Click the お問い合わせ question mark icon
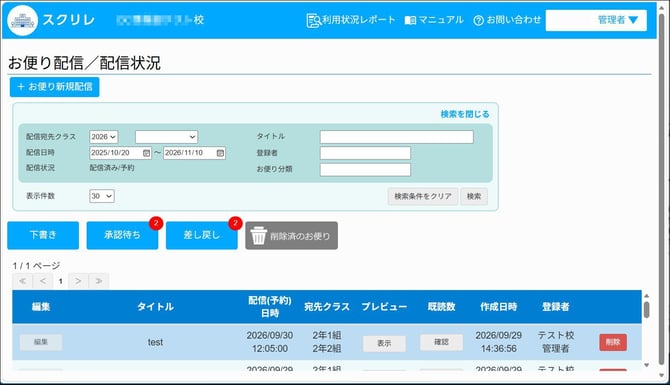Screen dimensions: 670x385 pos(479,21)
